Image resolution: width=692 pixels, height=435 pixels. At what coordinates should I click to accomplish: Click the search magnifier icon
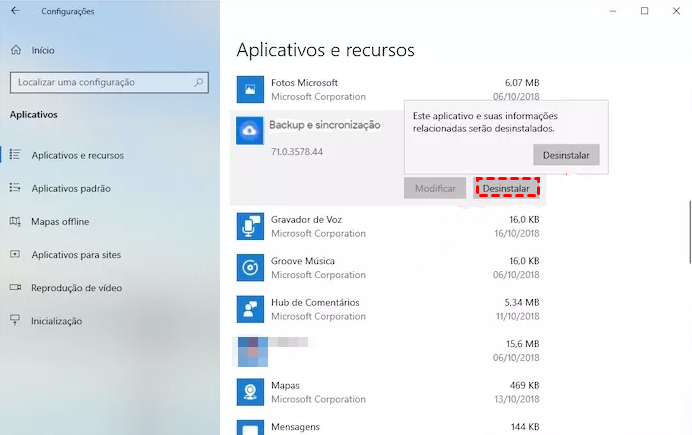click(x=199, y=82)
